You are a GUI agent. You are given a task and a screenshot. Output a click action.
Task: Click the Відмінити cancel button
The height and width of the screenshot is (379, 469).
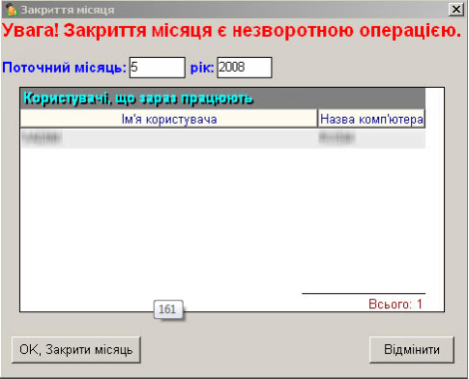(x=412, y=350)
